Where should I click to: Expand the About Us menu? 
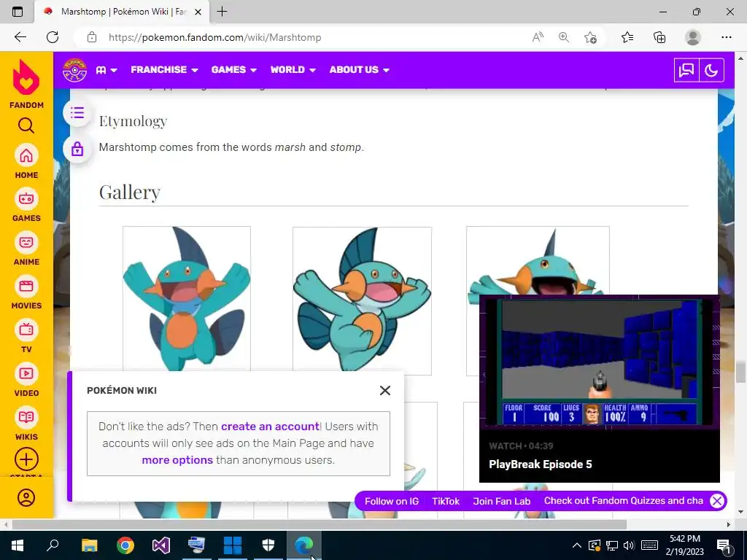coord(359,69)
